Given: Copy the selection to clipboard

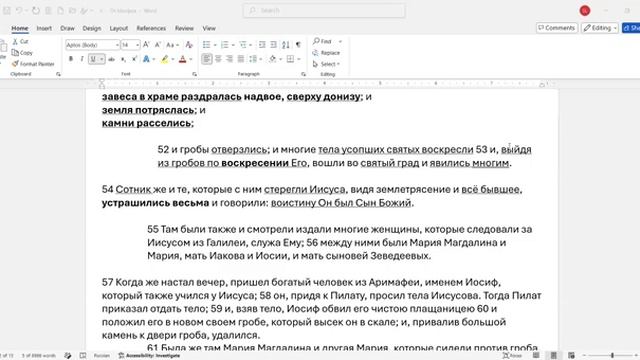Looking at the screenshot, I should pos(22,53).
